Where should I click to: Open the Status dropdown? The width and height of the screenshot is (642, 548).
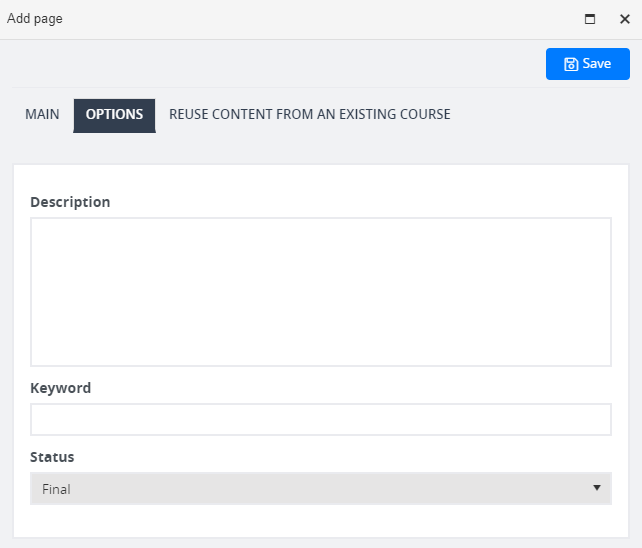pos(321,488)
